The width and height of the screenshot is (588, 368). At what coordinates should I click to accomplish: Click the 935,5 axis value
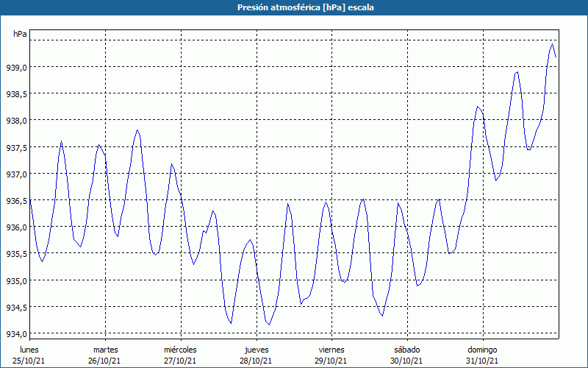[x=16, y=254]
